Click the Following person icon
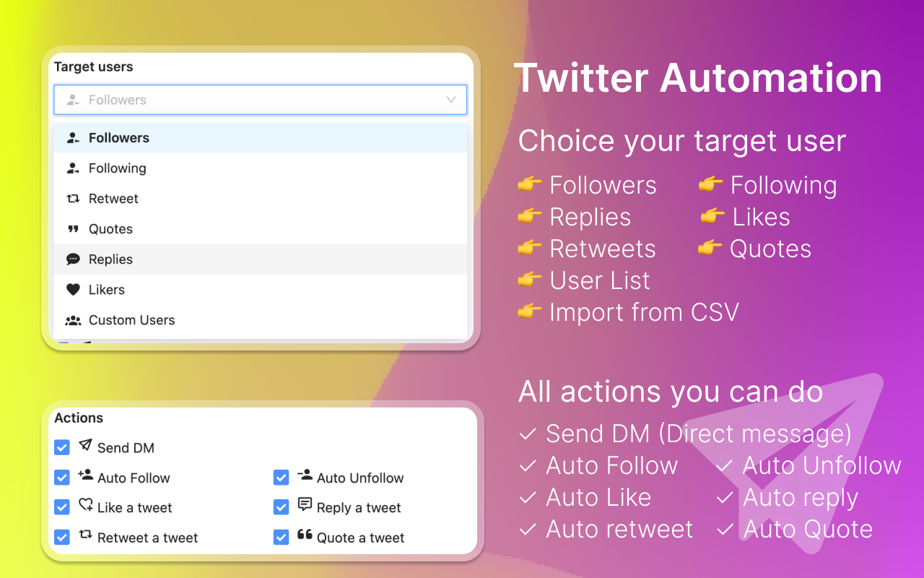 [x=72, y=168]
